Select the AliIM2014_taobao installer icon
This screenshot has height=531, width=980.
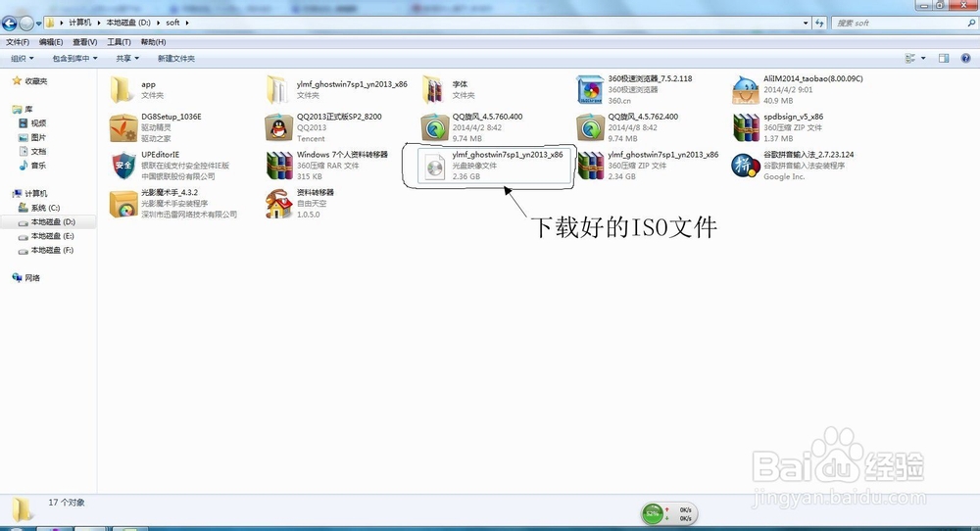[745, 90]
